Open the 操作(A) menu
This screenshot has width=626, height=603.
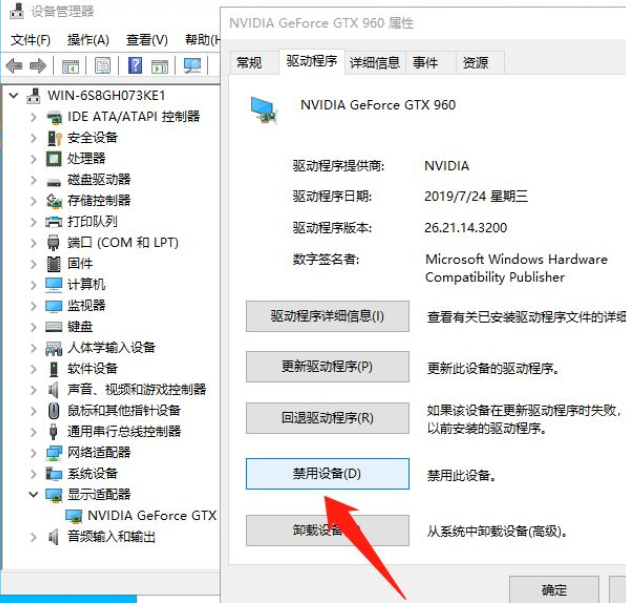88,40
